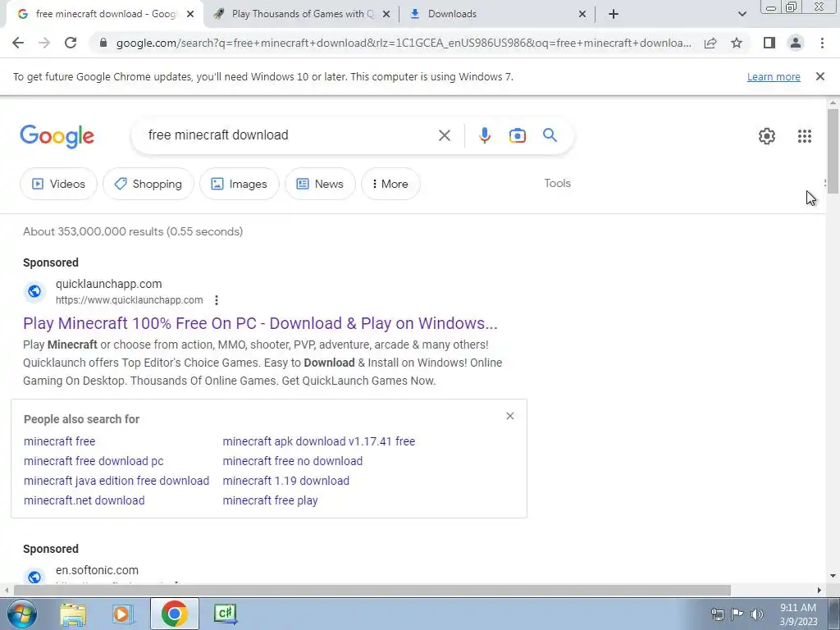This screenshot has height=630, width=840.
Task: Open Google quick settings gear
Action: 767,136
